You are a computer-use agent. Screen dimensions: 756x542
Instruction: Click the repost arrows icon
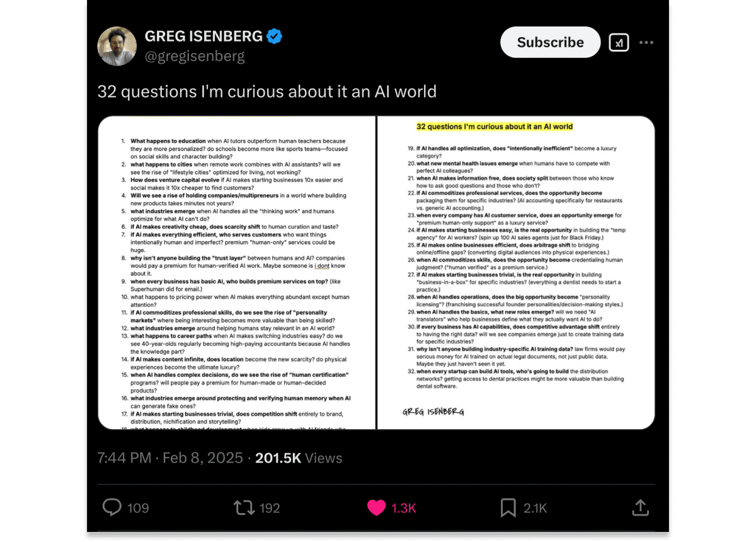coord(244,507)
